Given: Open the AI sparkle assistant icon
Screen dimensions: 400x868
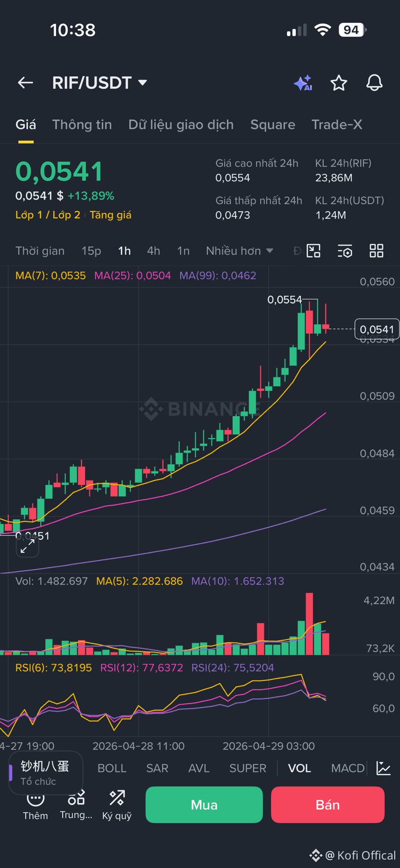Looking at the screenshot, I should [303, 83].
